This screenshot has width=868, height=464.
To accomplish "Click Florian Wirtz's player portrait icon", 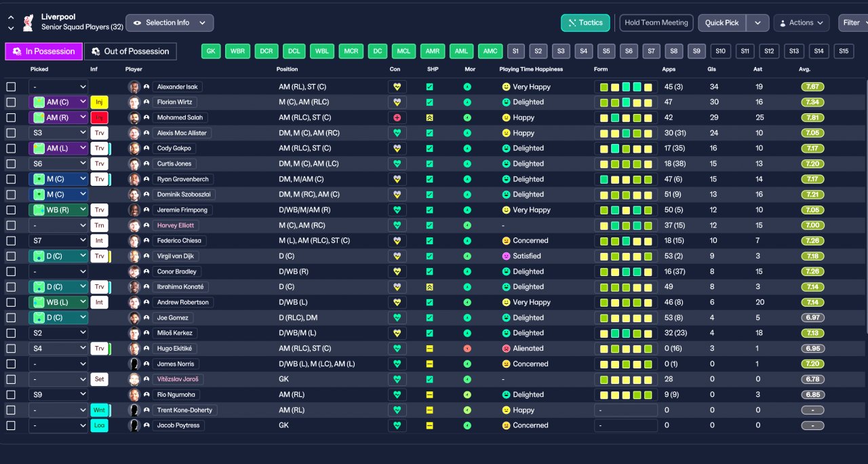I will (x=134, y=102).
